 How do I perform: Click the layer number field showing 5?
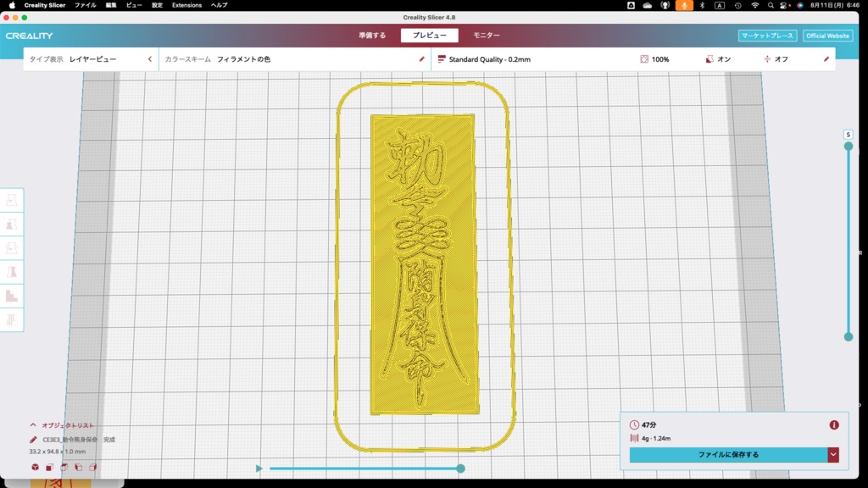[x=848, y=135]
